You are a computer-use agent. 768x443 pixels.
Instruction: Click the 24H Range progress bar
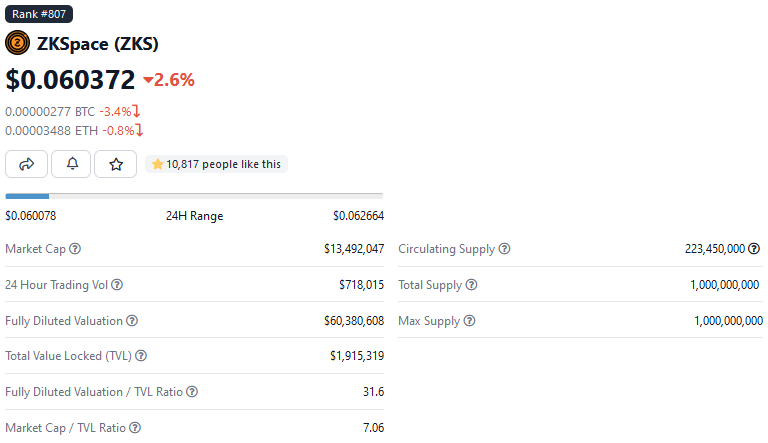tap(194, 196)
